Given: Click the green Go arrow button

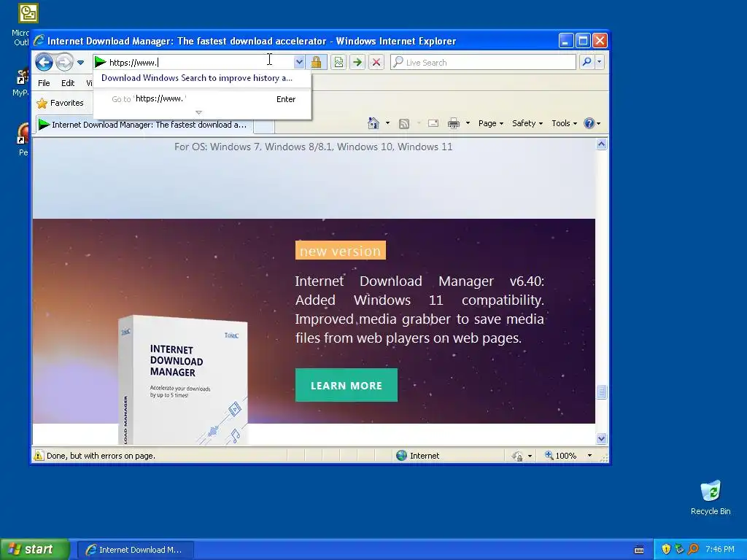Looking at the screenshot, I should (x=357, y=62).
